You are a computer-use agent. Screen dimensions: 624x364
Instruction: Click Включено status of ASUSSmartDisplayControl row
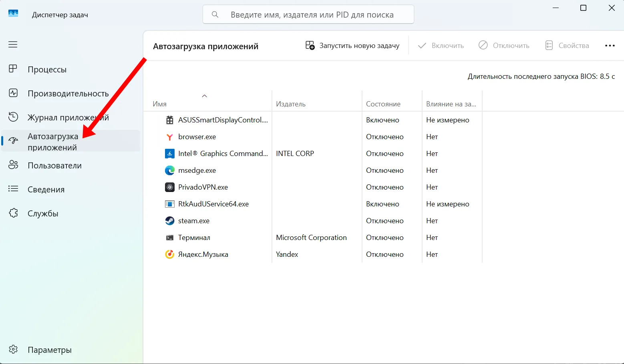pyautogui.click(x=382, y=120)
